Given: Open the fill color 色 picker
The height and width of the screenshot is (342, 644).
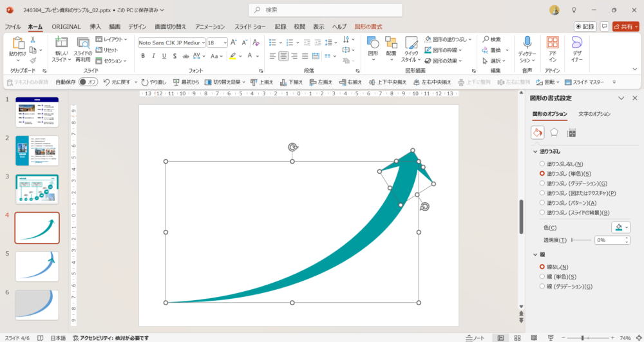Looking at the screenshot, I should (620, 227).
